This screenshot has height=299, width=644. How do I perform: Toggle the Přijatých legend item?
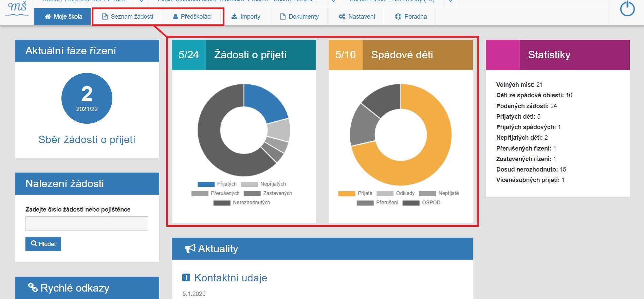click(x=217, y=184)
